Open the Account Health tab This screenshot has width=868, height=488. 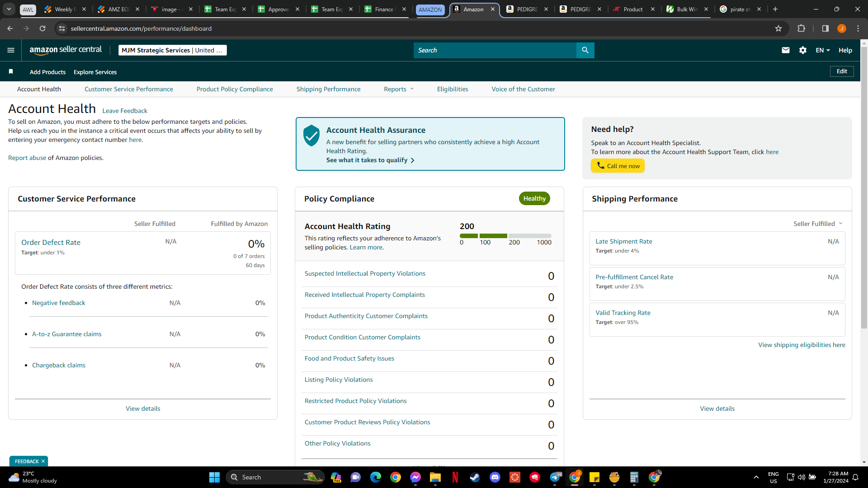(39, 89)
